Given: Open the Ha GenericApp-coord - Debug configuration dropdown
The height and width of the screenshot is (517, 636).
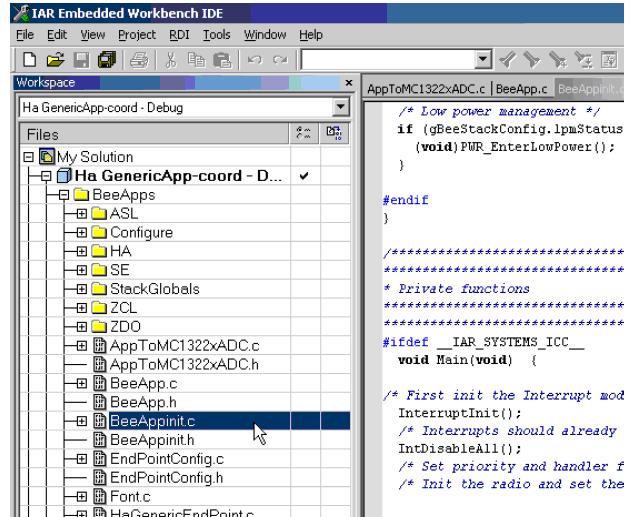Looking at the screenshot, I should coord(340,107).
